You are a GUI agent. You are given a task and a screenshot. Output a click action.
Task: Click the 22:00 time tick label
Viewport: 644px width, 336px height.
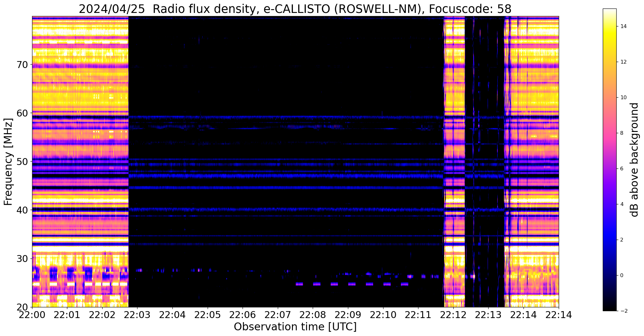click(x=32, y=315)
